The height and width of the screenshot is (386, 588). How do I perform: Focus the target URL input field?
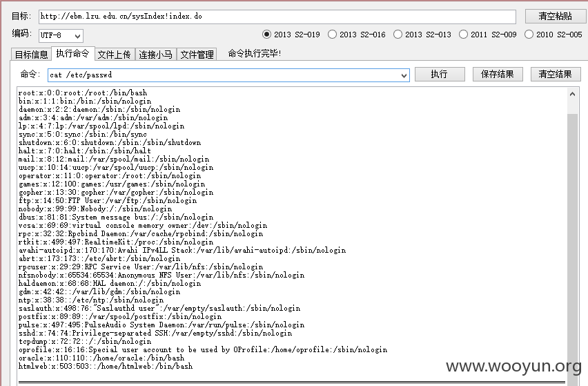[x=277, y=17]
